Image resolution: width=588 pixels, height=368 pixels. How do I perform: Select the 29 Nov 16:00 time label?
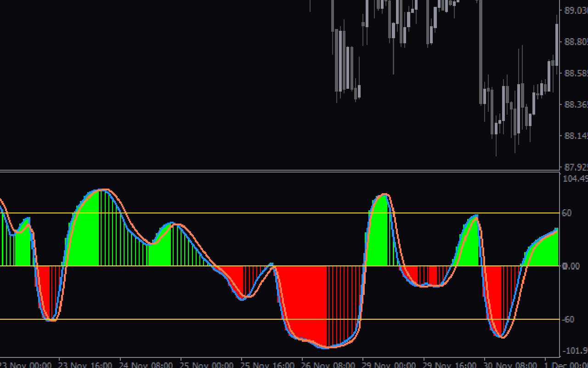point(449,365)
